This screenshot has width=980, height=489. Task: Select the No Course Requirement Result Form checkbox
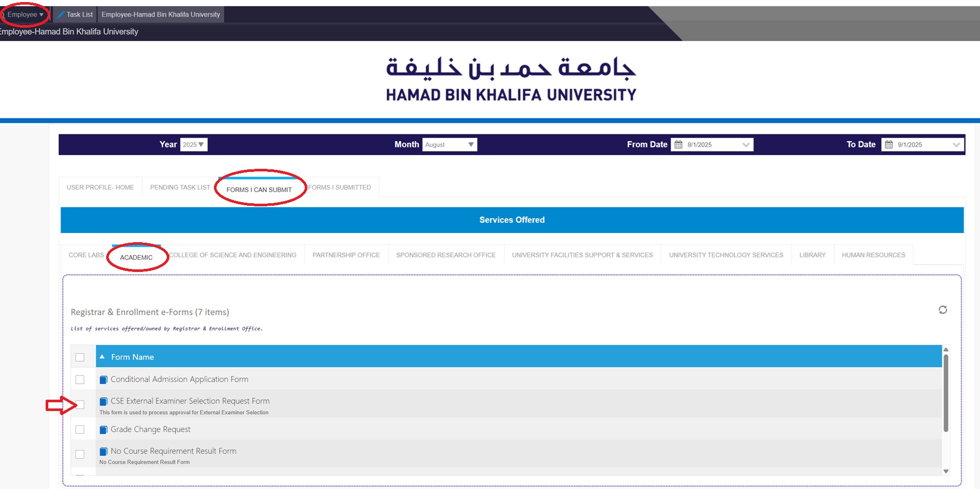tap(80, 454)
